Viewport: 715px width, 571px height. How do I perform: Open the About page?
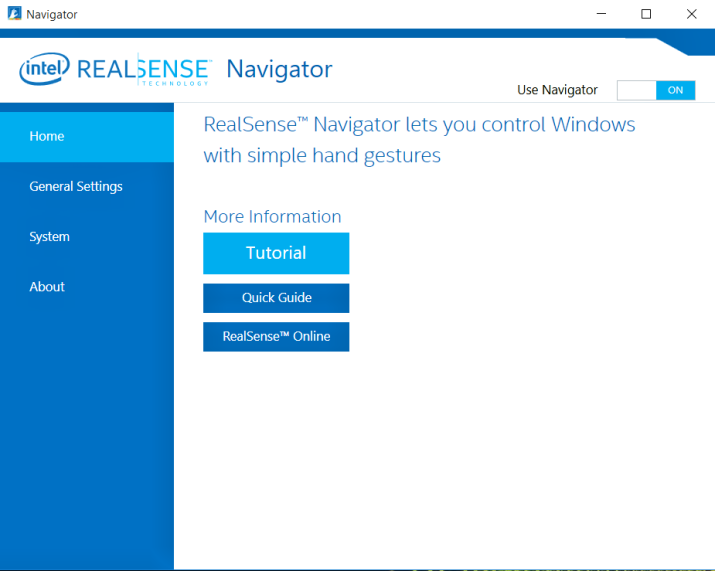click(x=87, y=287)
